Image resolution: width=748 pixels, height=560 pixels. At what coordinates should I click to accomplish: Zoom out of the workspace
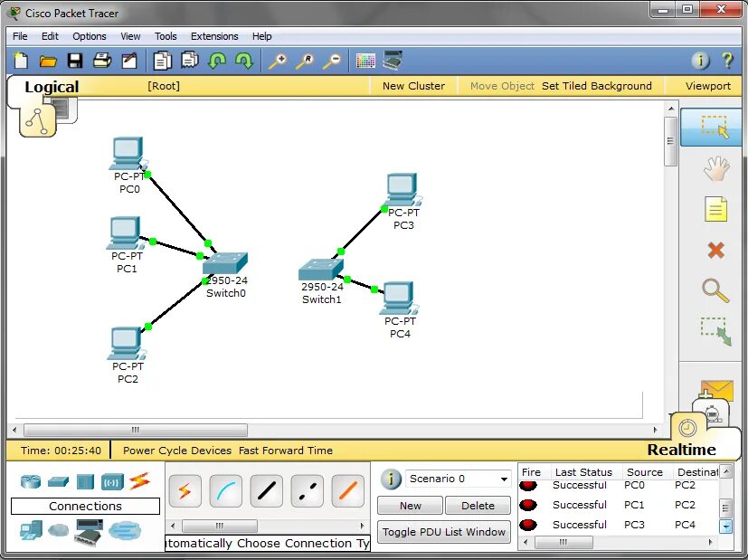[x=332, y=61]
